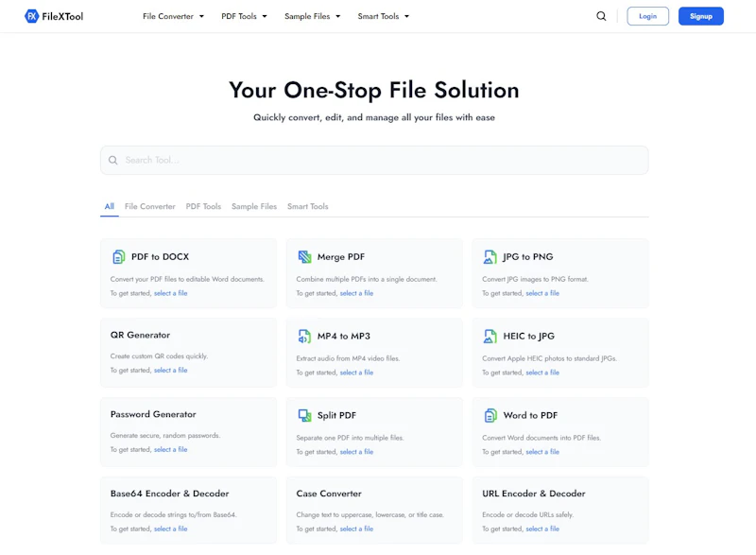The image size is (756, 555).
Task: Click select a file under Password Generator
Action: tap(171, 449)
